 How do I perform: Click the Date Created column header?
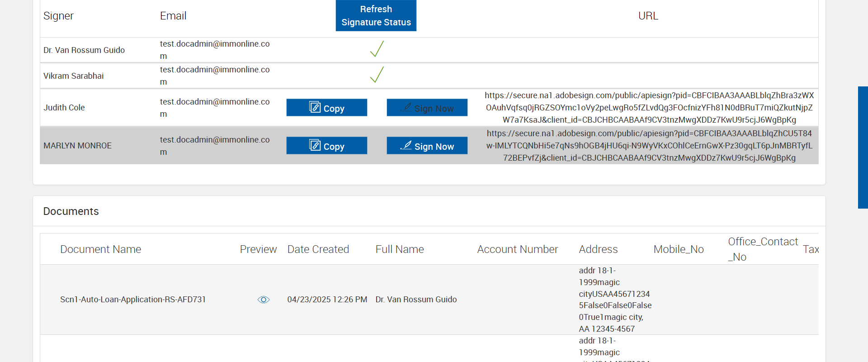tap(318, 249)
